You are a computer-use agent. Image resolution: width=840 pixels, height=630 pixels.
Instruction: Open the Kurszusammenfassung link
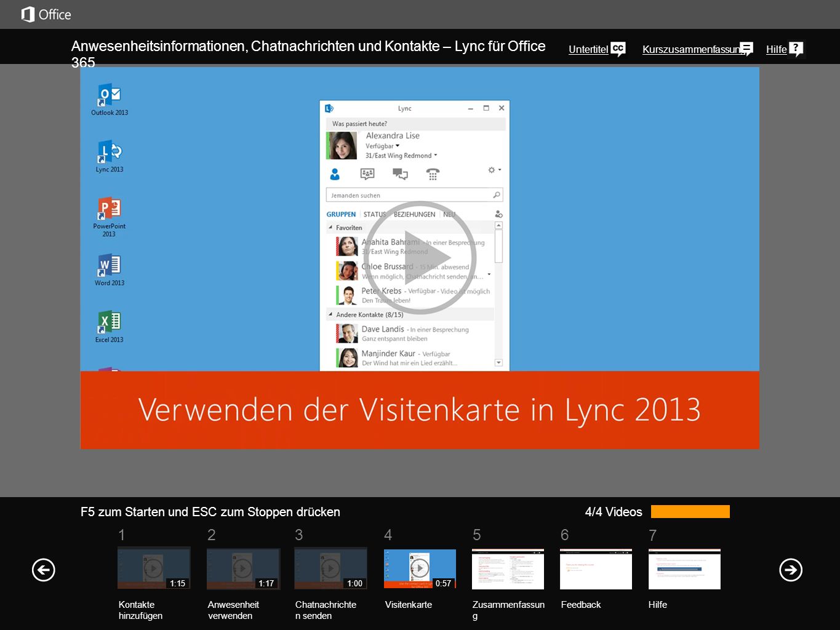[691, 50]
